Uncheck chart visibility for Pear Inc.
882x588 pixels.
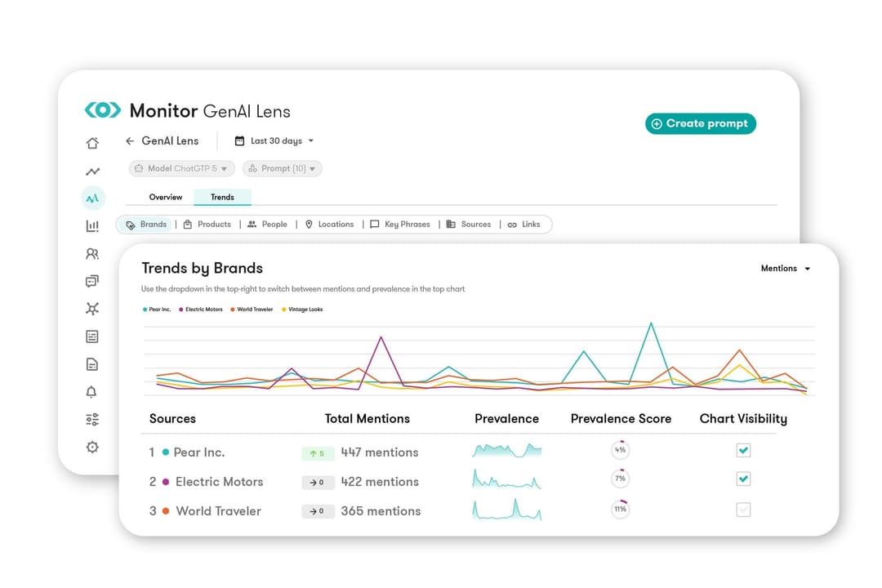(x=743, y=450)
